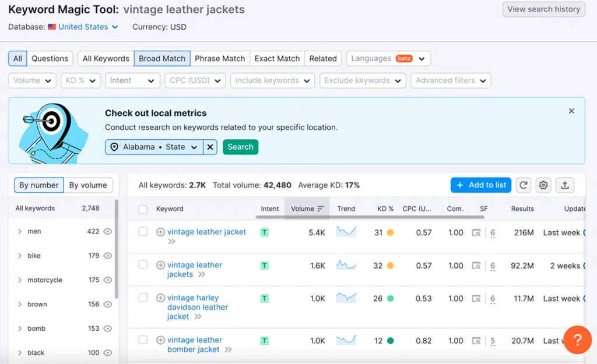Switch to the Questions tab
This screenshot has height=364, width=597.
(50, 58)
